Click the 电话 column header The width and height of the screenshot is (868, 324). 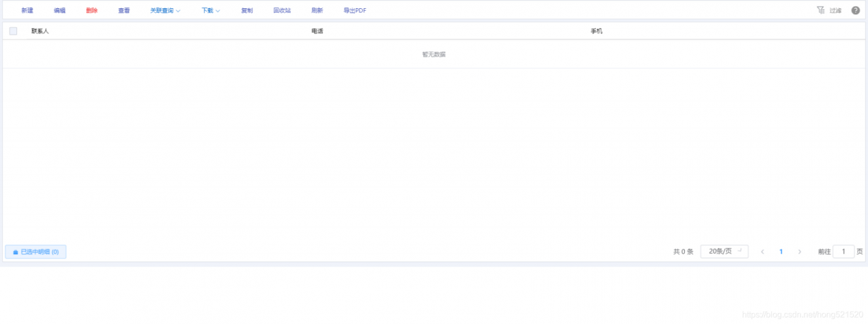[x=317, y=31]
